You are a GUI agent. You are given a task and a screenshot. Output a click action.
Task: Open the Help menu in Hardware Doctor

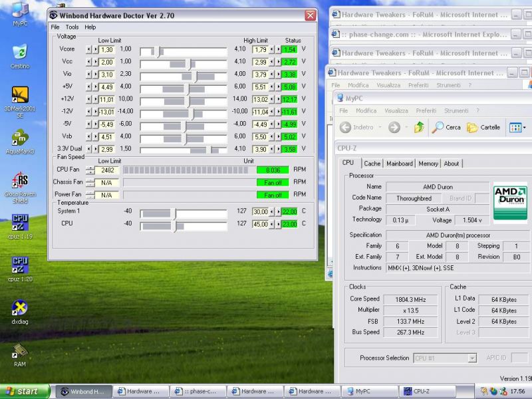coord(90,27)
